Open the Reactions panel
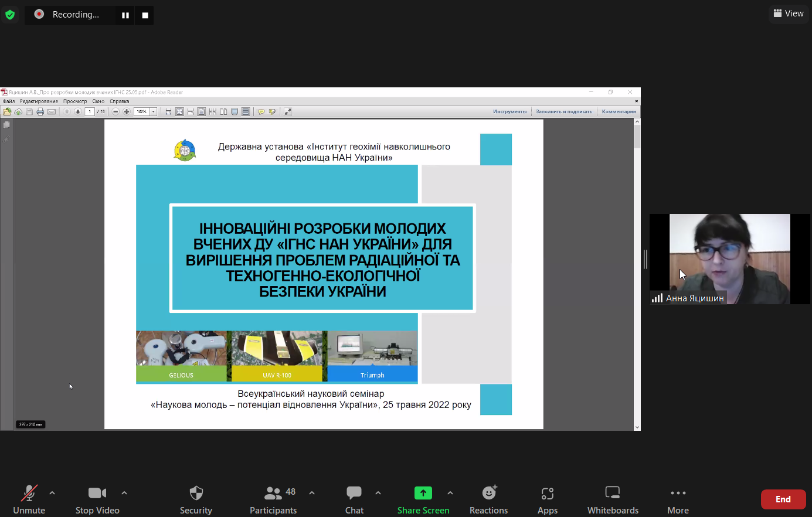The height and width of the screenshot is (517, 812). coord(488,499)
